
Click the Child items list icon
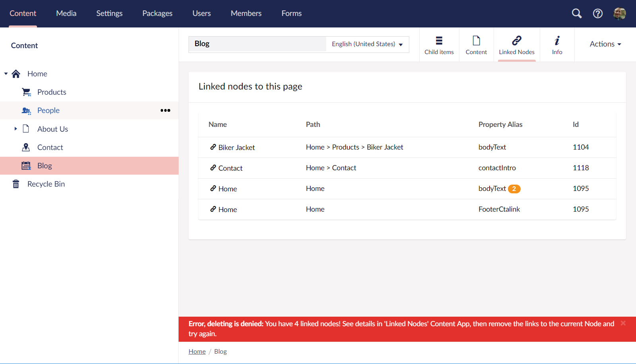click(x=439, y=41)
